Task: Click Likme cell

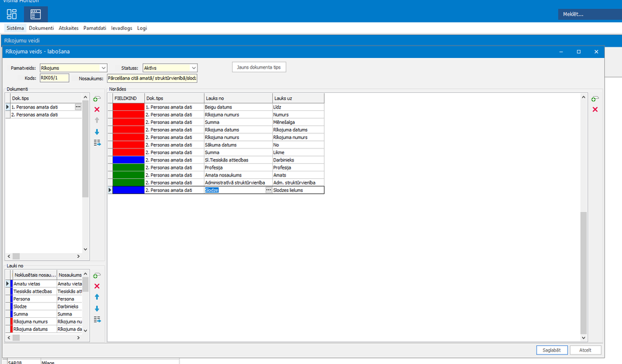Action: point(299,152)
